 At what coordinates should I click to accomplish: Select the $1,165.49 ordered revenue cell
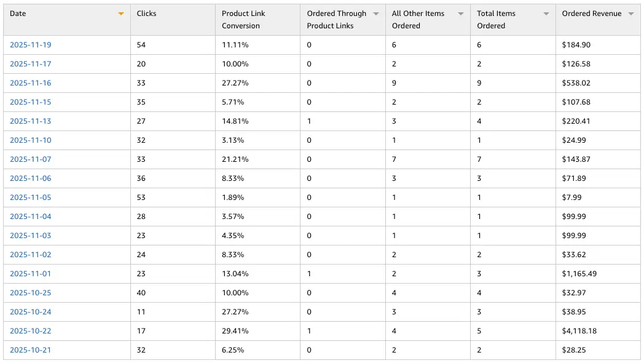579,274
